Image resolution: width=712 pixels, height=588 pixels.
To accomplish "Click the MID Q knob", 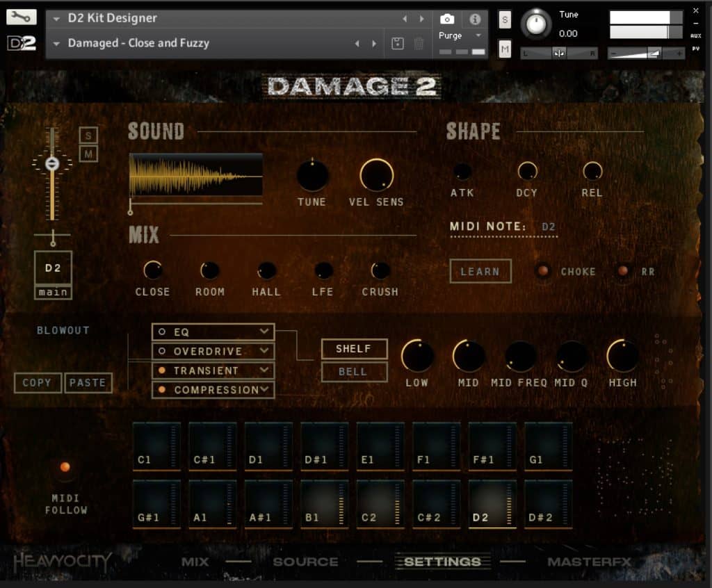I will pyautogui.click(x=572, y=356).
